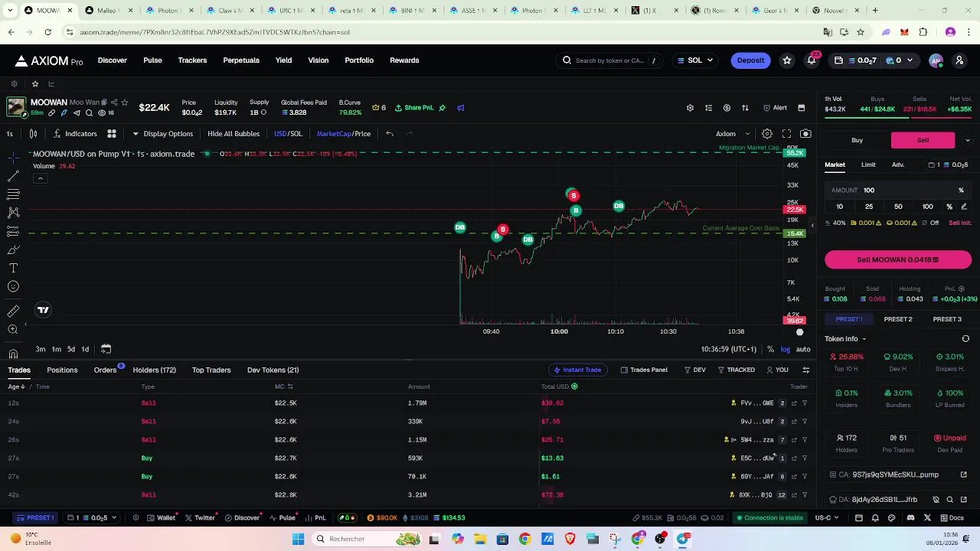Viewport: 980px width, 551px height.
Task: Select PRESET 2
Action: 898,319
